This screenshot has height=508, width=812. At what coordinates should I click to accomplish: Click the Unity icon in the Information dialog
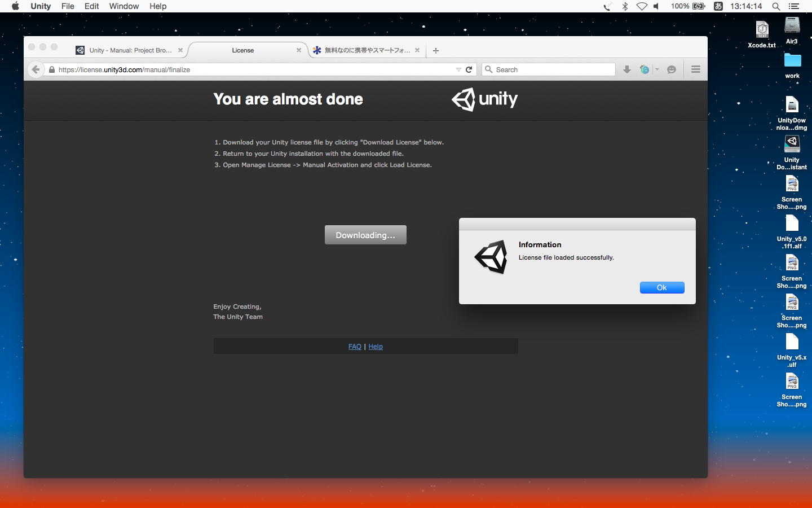tap(491, 257)
